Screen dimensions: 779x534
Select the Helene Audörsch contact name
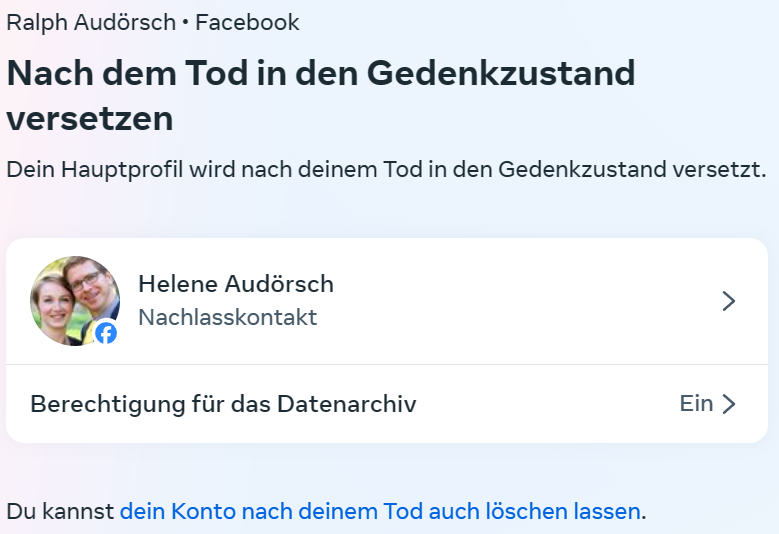(236, 284)
